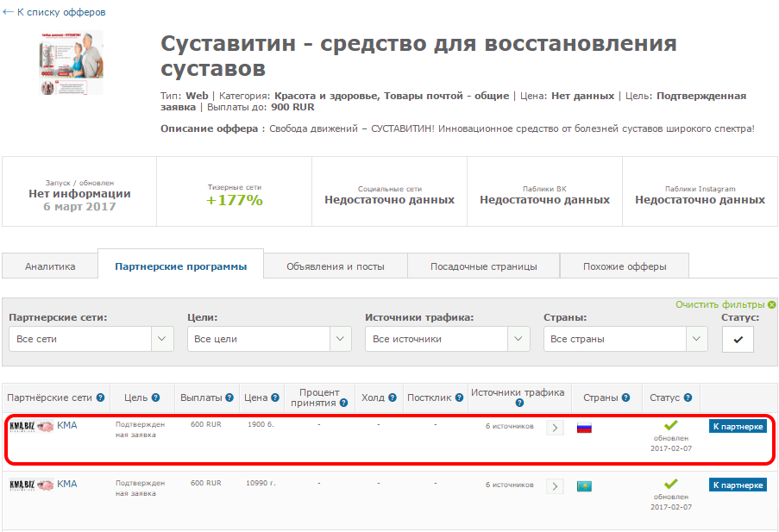Viewport: 779px width, 532px height.
Task: Open the Суставитин offer thumbnail image
Action: [71, 63]
